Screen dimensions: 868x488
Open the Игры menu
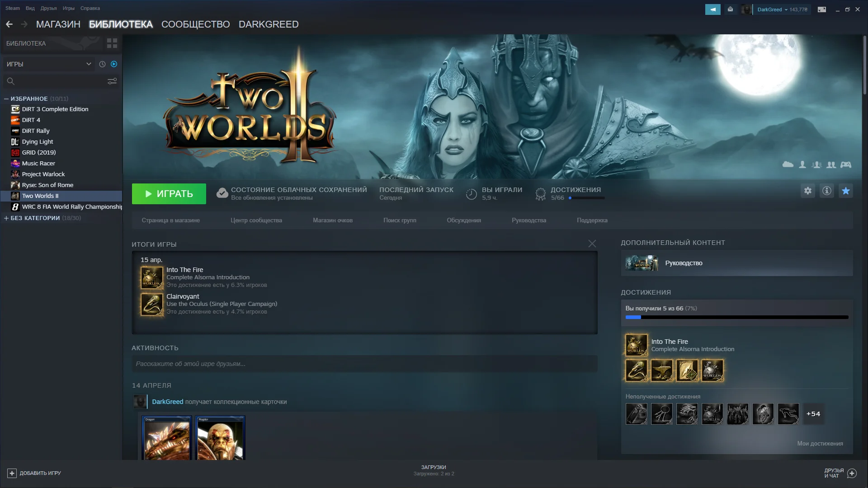click(69, 8)
